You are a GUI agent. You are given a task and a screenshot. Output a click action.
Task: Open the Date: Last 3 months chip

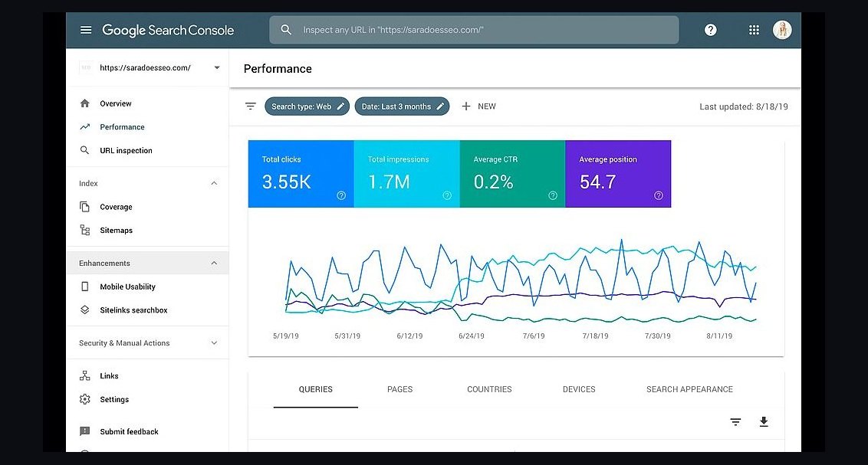click(x=402, y=106)
